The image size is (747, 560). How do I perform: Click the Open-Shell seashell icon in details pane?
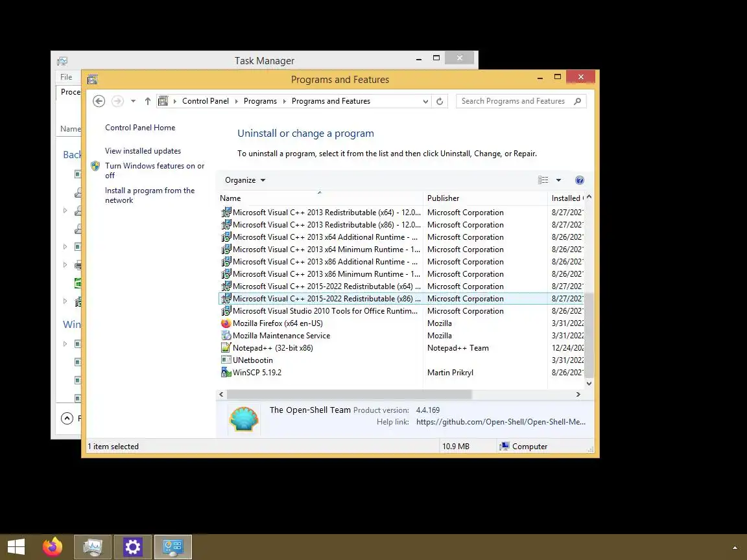243,419
